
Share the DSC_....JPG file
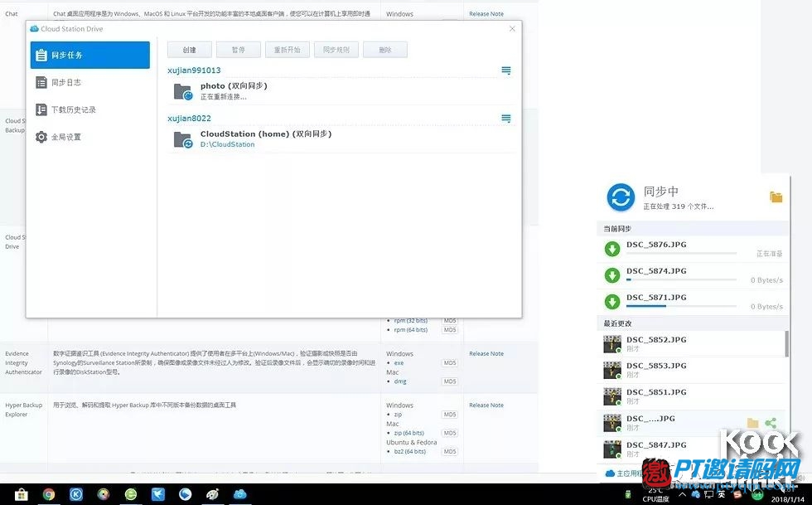(771, 423)
